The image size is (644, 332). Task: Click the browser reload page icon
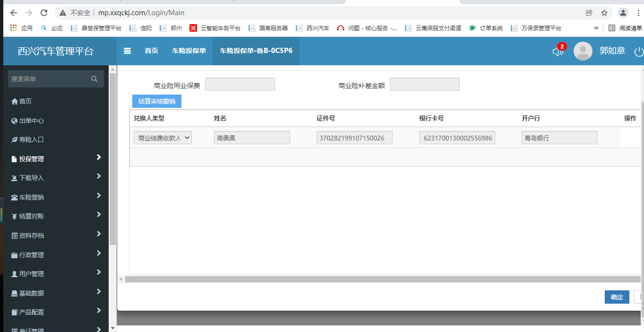tap(44, 13)
